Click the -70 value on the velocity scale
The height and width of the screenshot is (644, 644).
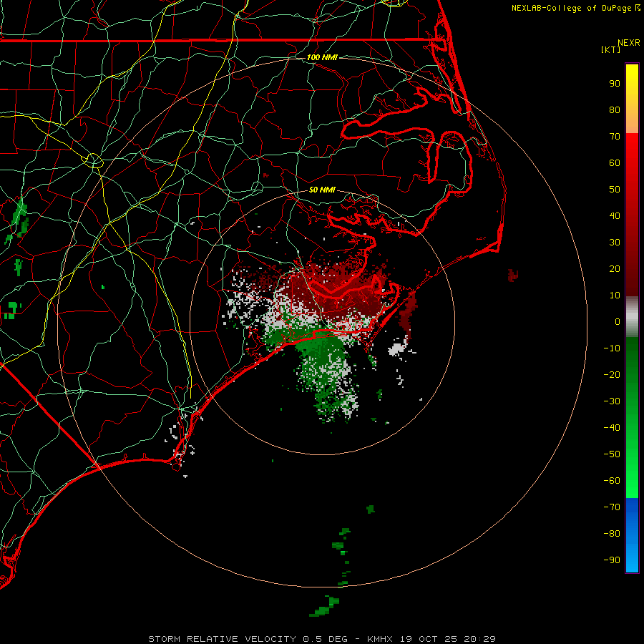point(612,507)
